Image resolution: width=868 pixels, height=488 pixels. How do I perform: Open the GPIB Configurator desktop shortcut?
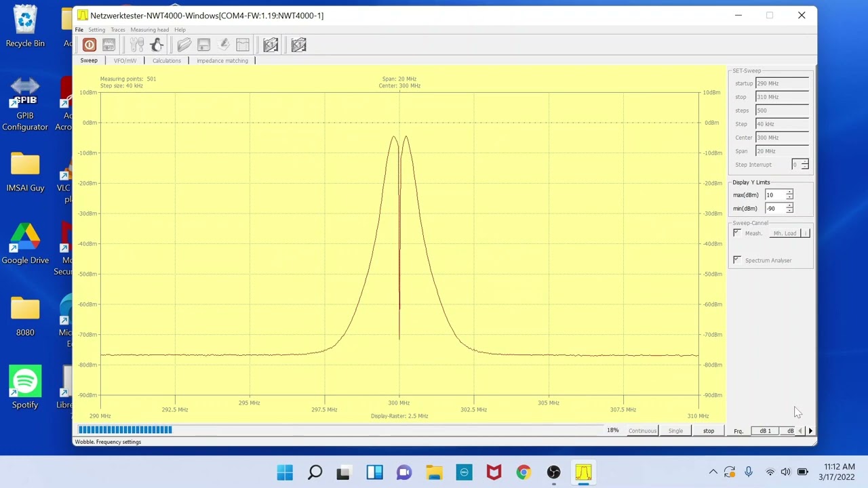pos(25,104)
